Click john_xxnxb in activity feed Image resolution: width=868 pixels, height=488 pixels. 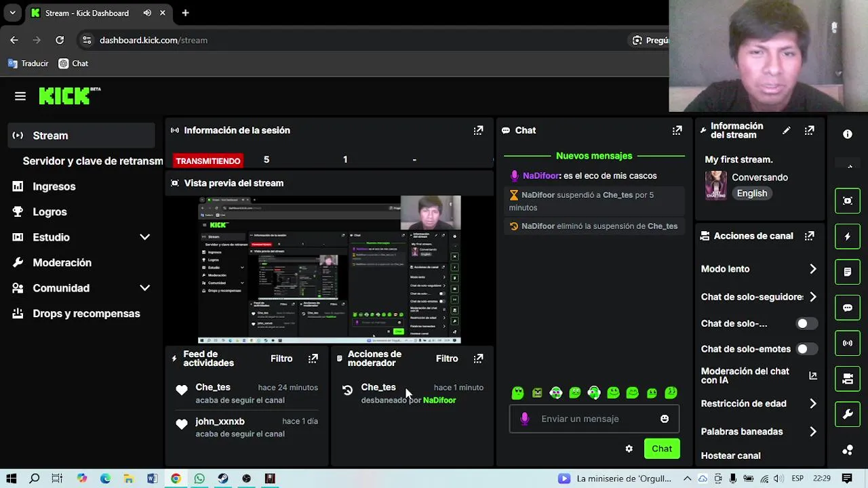220,421
